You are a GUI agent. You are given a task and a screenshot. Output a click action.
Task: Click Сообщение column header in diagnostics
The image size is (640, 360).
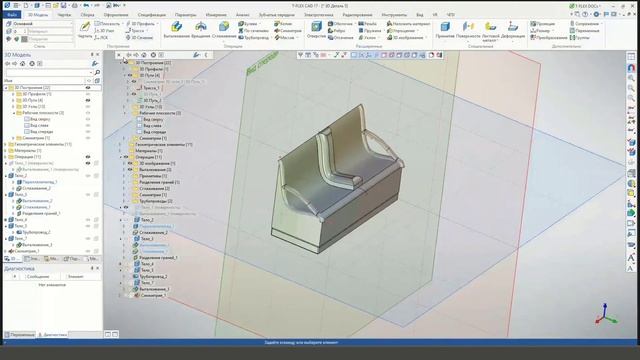click(38, 276)
